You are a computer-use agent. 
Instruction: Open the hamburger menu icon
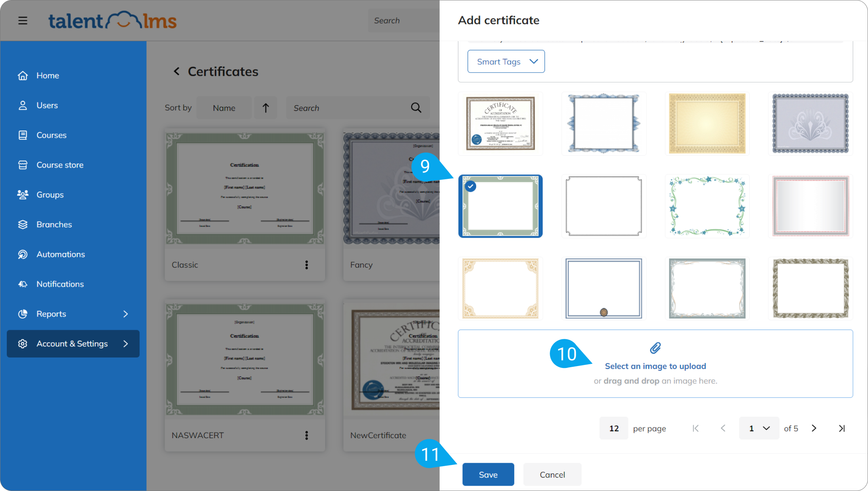coord(23,20)
